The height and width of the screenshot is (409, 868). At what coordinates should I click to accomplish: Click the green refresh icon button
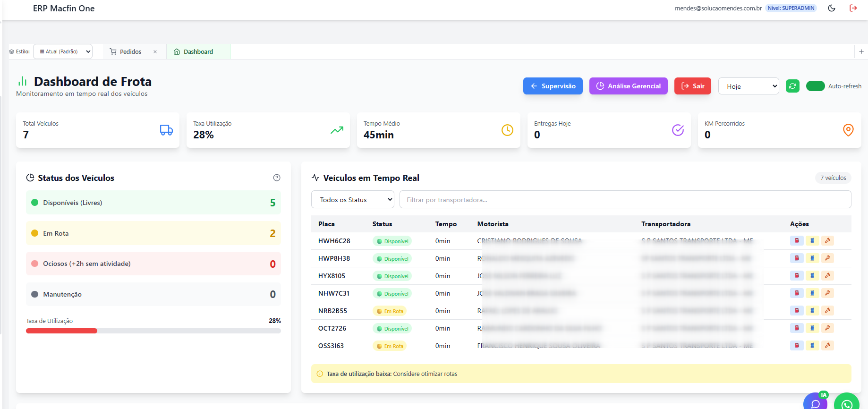(x=792, y=86)
